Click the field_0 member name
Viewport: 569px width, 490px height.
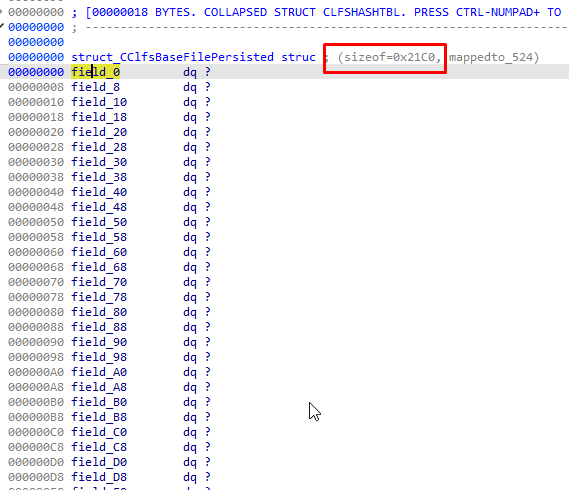(95, 72)
